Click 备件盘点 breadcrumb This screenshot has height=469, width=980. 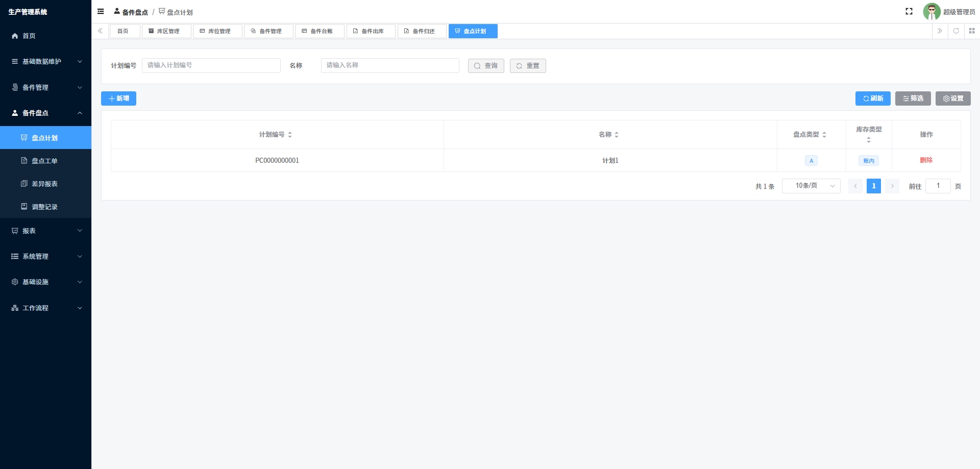pos(131,12)
